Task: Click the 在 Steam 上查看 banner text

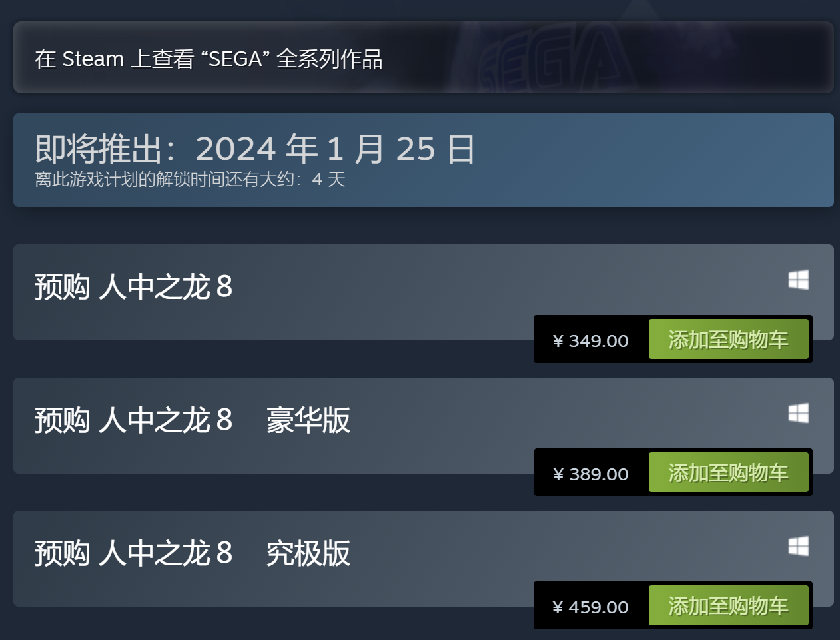Action: [x=209, y=59]
